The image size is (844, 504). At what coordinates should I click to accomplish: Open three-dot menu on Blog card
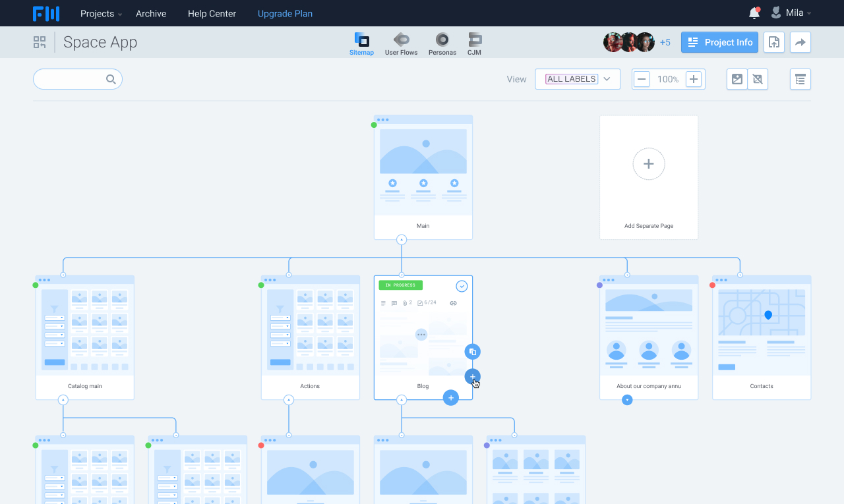pos(421,335)
